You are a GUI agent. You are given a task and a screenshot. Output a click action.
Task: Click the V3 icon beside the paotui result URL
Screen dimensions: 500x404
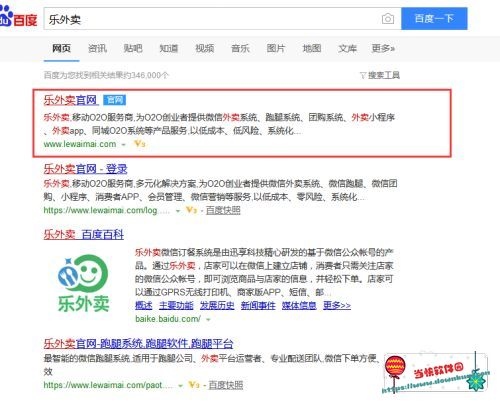194,385
